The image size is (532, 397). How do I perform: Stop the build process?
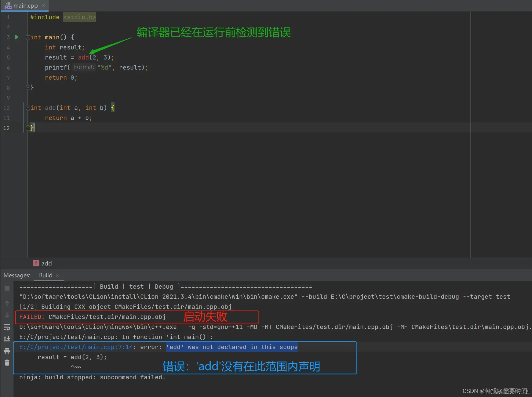(7, 288)
